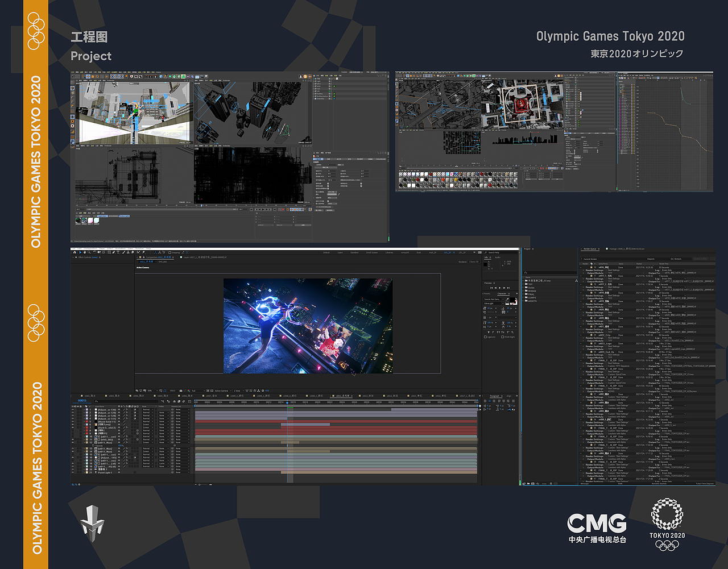Open the Active Camera view dropdown
Image resolution: width=728 pixels, height=569 pixels.
[x=222, y=391]
